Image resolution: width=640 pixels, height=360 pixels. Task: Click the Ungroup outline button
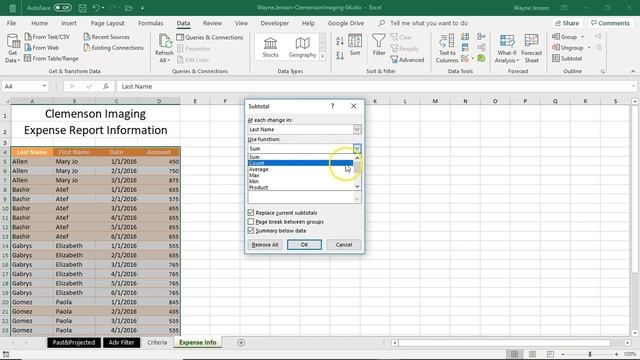click(x=571, y=48)
